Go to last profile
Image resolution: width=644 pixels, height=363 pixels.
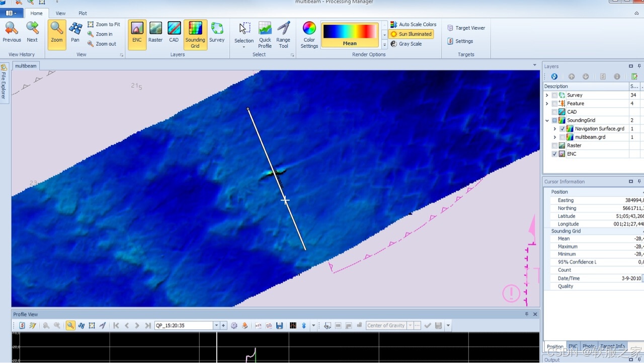147,326
